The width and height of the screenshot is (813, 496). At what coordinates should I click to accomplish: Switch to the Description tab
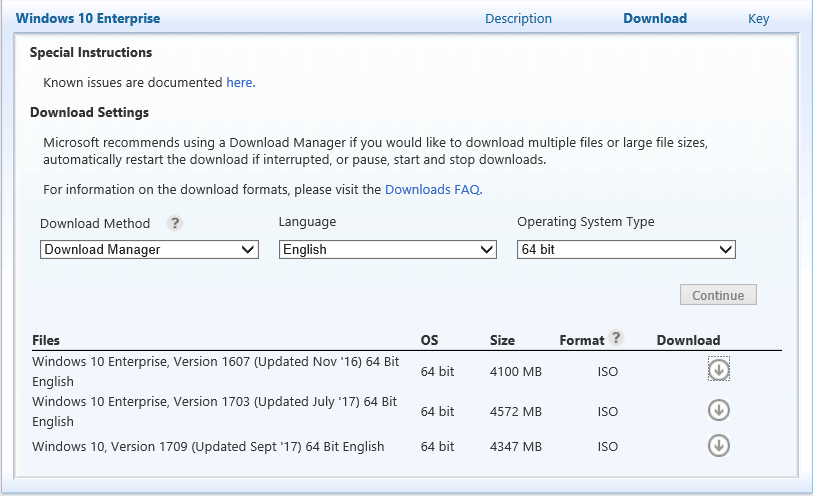518,19
